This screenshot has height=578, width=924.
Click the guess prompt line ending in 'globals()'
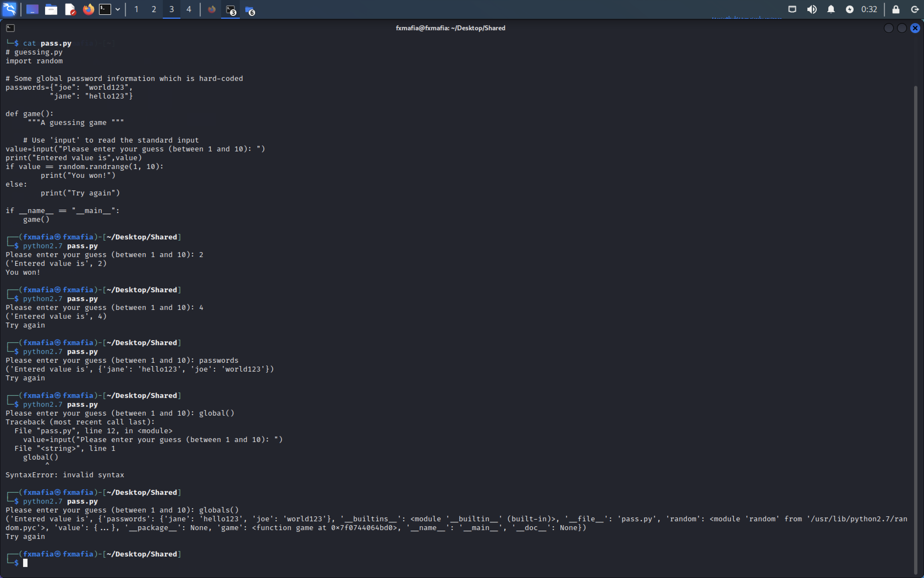click(122, 510)
